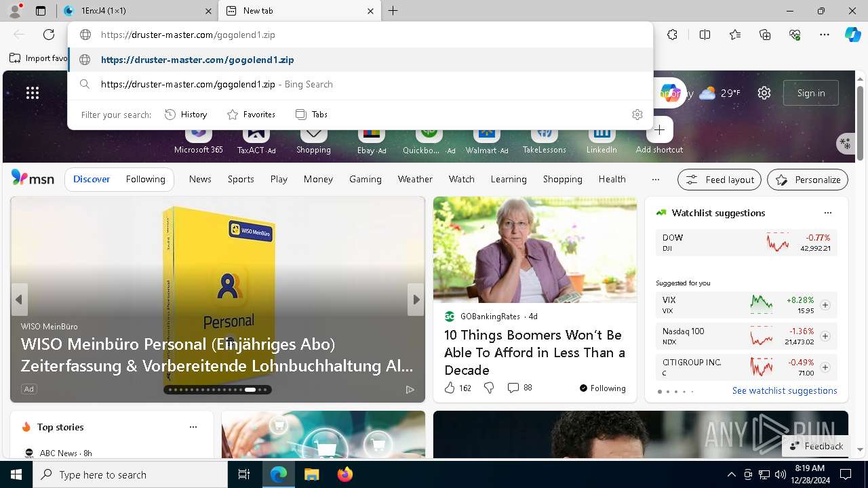
Task: Toggle Split screen icon in toolbar
Action: point(705,35)
